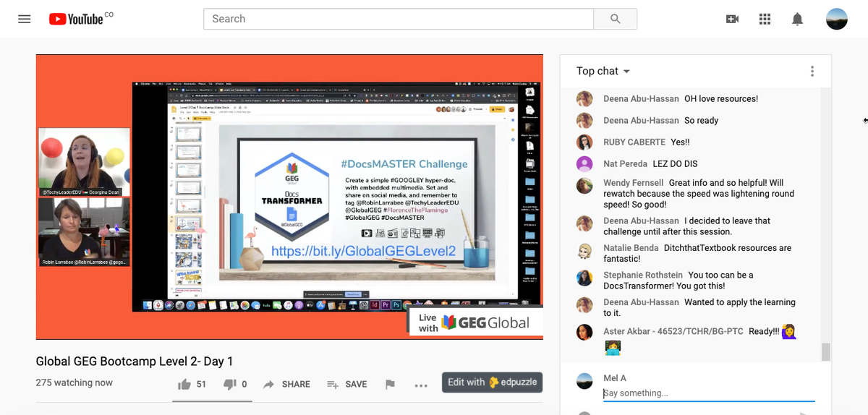Focus the Search input field
This screenshot has width=868, height=415.
(399, 19)
